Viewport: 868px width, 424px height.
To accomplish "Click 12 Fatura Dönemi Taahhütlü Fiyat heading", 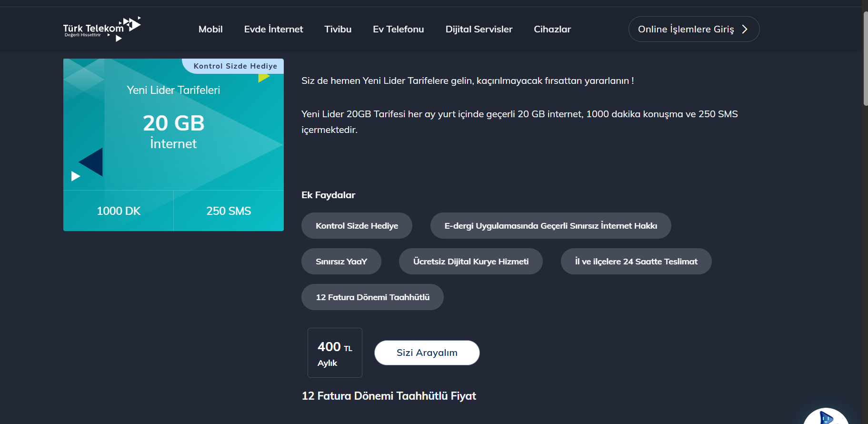I will click(x=389, y=396).
